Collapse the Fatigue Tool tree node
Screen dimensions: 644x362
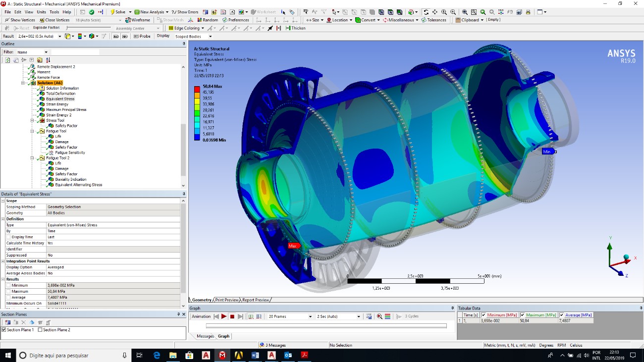32,131
